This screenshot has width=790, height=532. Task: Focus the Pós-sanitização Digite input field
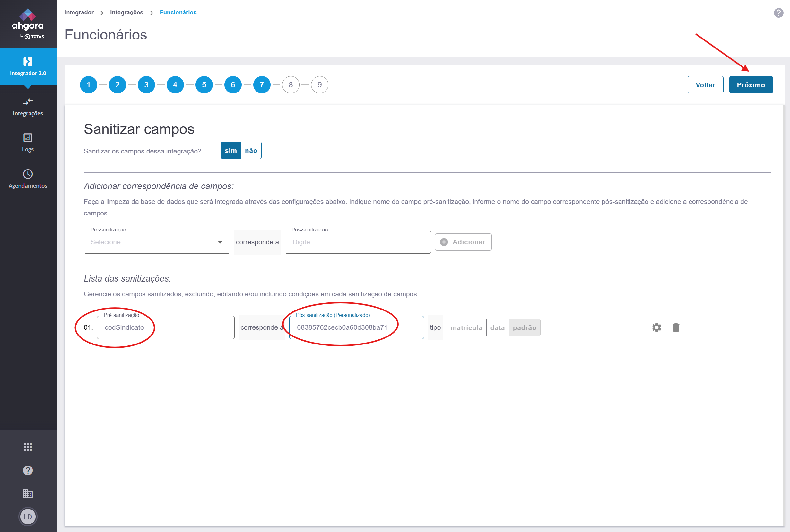click(x=358, y=242)
